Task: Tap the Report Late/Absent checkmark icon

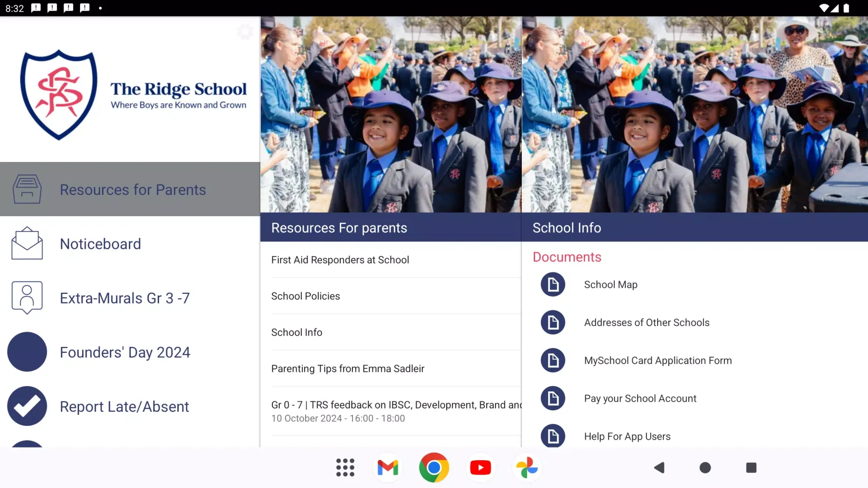Action: pos(27,406)
